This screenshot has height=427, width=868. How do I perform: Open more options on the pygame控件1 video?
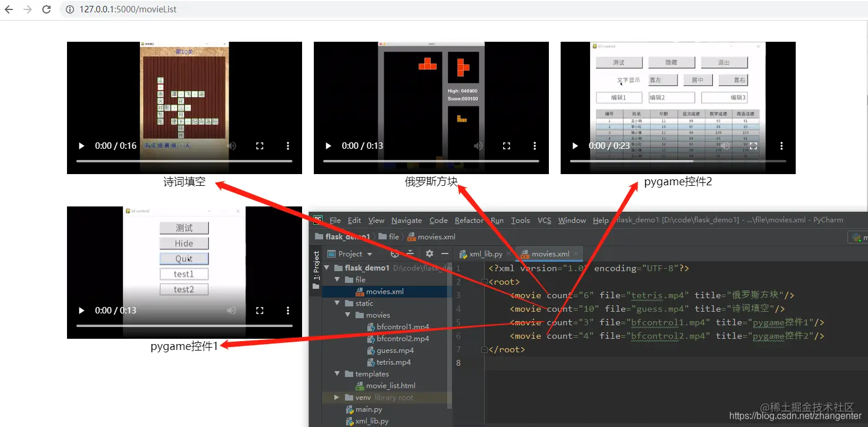tap(288, 311)
